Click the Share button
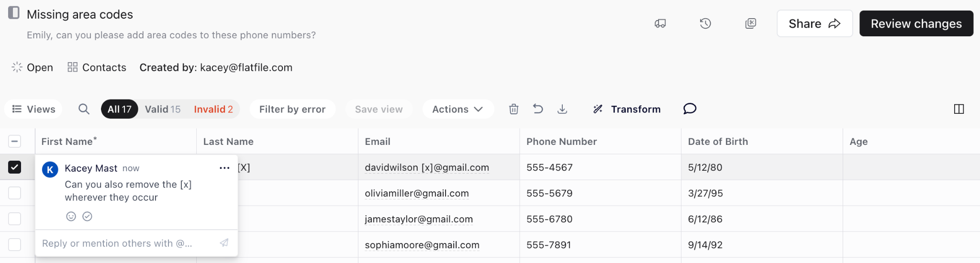This screenshot has width=980, height=263. pyautogui.click(x=814, y=23)
